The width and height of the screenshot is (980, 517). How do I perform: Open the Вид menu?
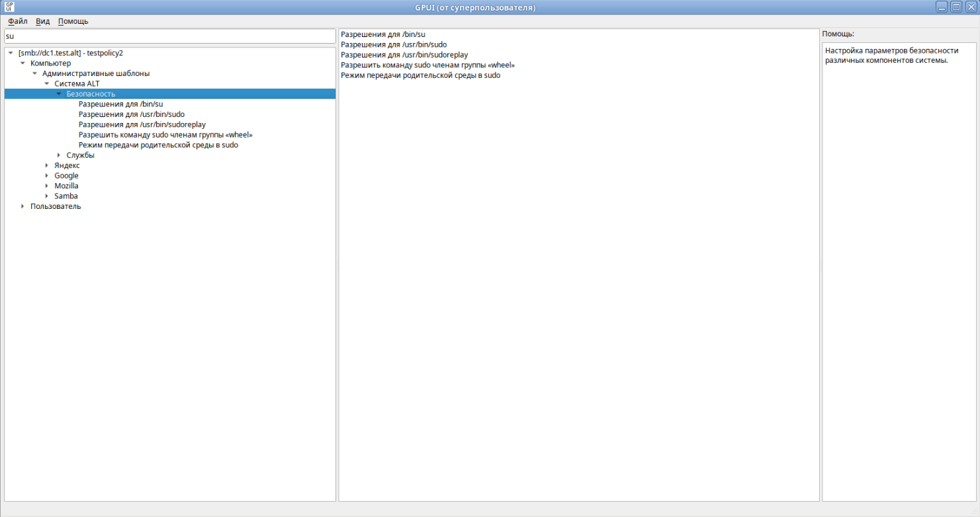[42, 21]
